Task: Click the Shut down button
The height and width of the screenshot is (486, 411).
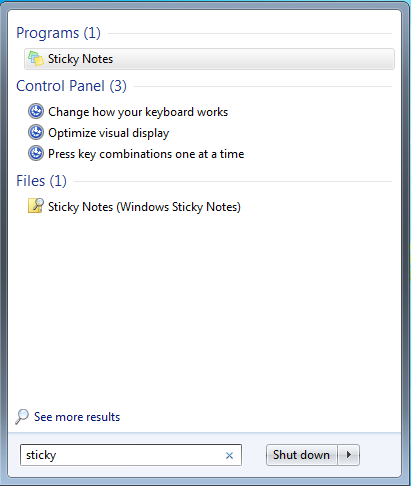Action: (x=302, y=455)
